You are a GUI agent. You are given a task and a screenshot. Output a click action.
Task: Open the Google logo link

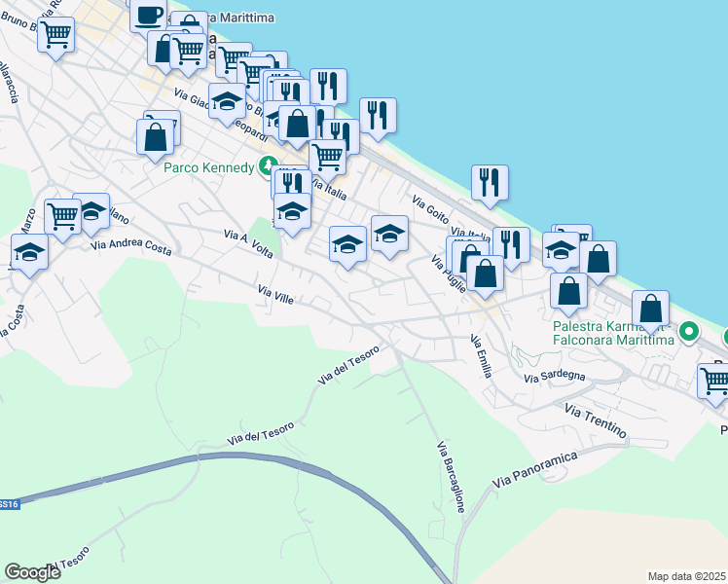[32, 571]
